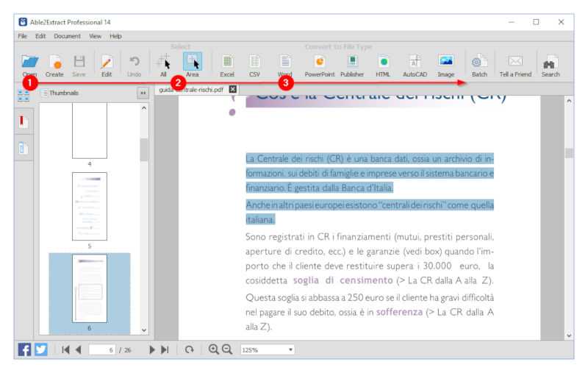Click document view scroll down arrow

(x=569, y=335)
